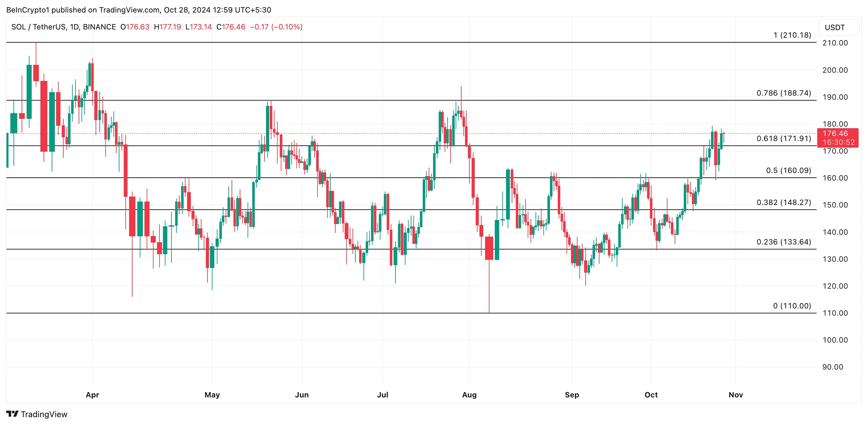
Task: Select the 0.5 (160.09) Fibonacci label
Action: (788, 171)
